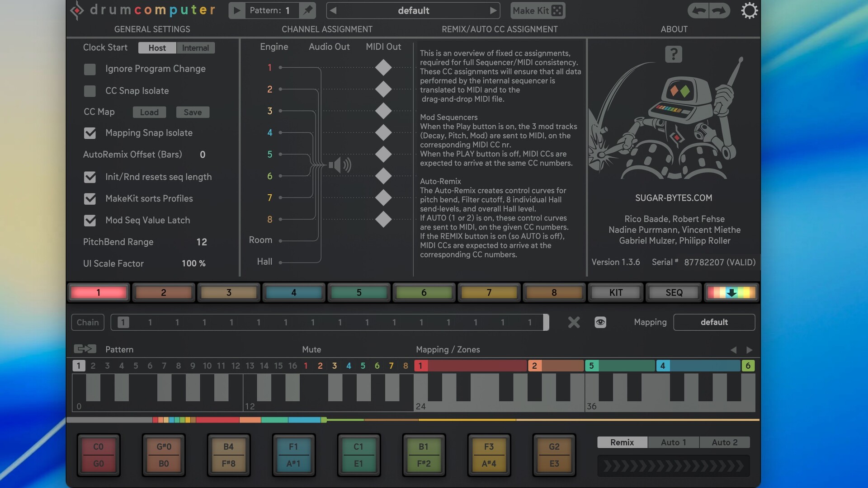868x488 pixels.
Task: Select engine tab 2
Action: point(164,292)
